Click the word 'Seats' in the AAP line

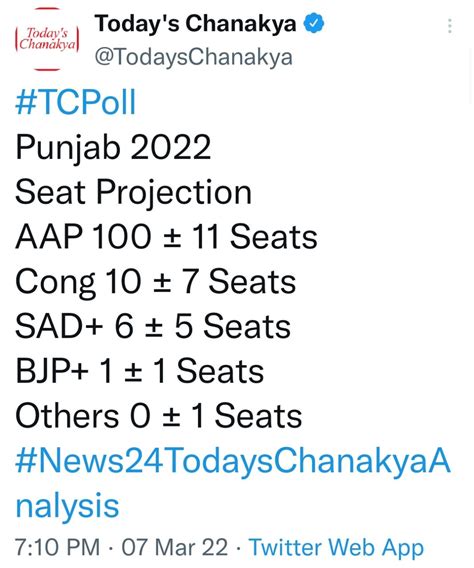click(274, 237)
